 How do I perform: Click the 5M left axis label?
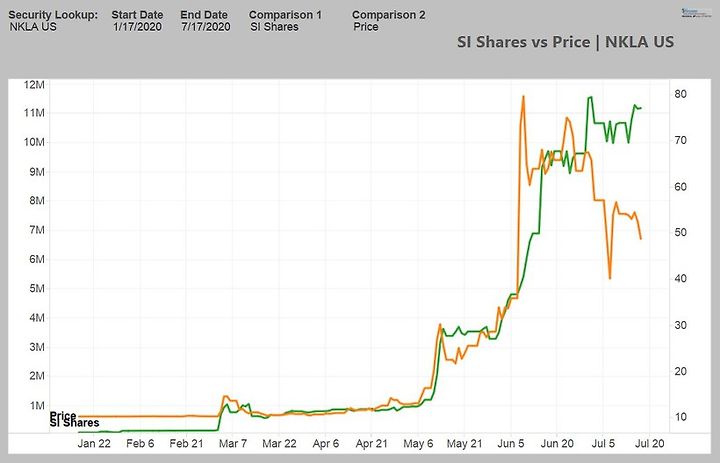tap(38, 288)
